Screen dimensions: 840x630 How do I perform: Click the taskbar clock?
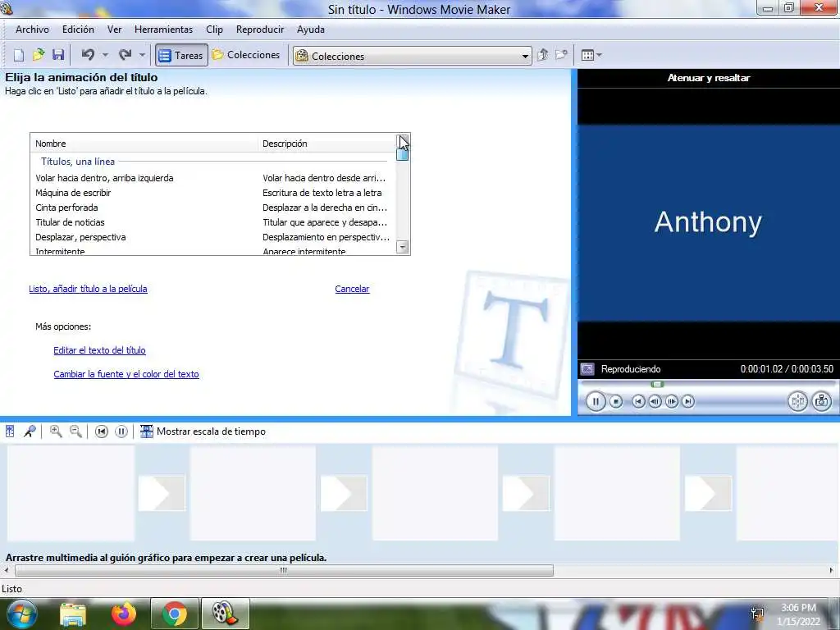[798, 614]
